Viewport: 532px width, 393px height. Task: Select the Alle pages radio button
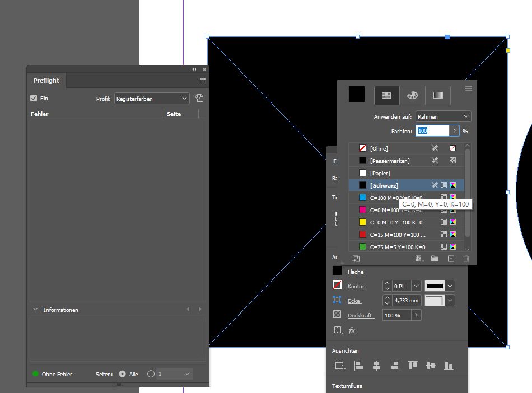click(123, 374)
